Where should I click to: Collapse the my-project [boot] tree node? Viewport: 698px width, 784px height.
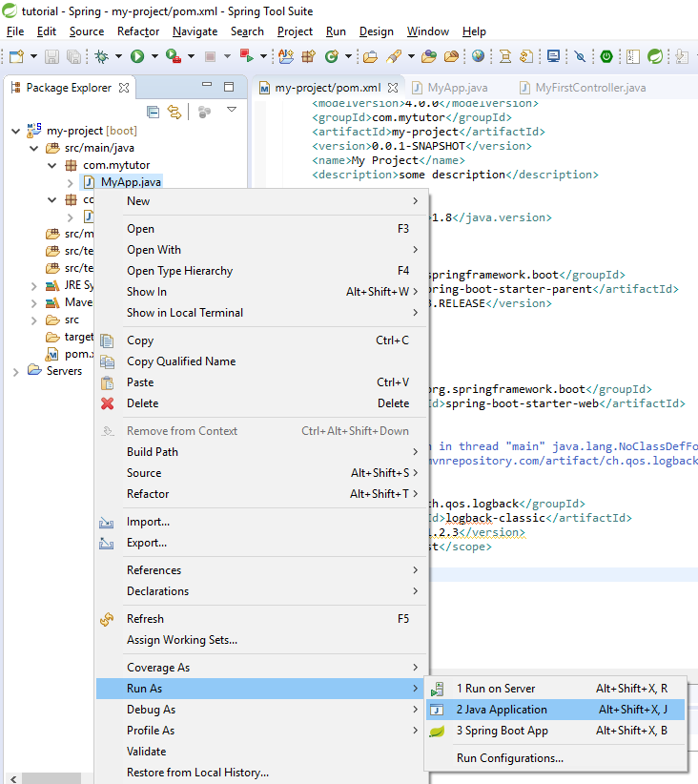16,132
